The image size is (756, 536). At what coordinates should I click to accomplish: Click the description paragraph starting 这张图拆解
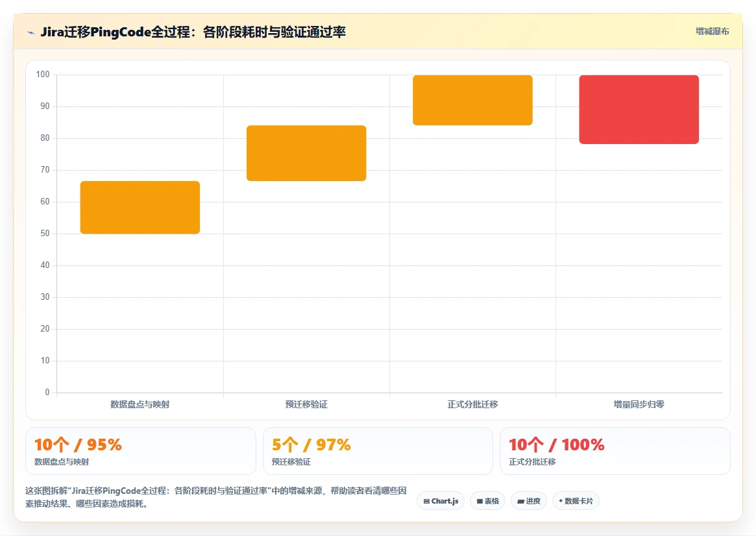click(216, 497)
